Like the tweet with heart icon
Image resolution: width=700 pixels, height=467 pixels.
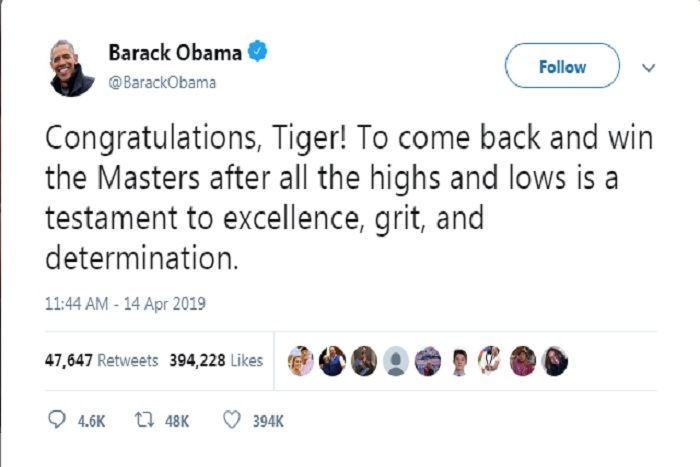click(232, 420)
